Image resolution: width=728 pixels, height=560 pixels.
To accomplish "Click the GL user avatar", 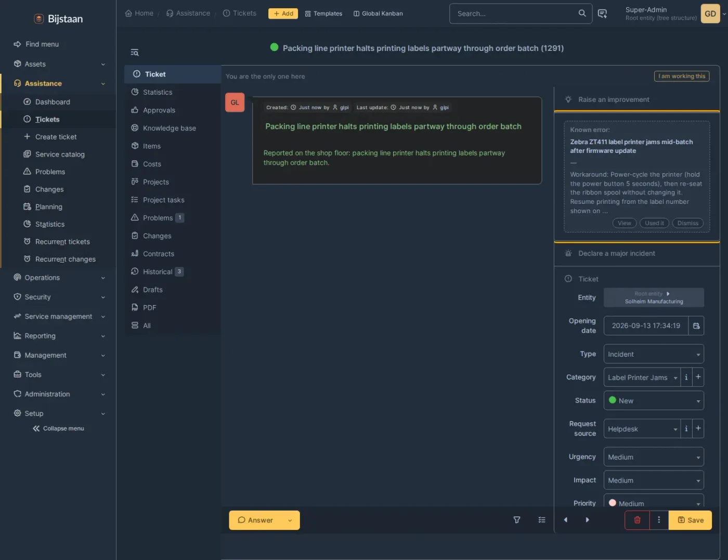I will point(235,102).
